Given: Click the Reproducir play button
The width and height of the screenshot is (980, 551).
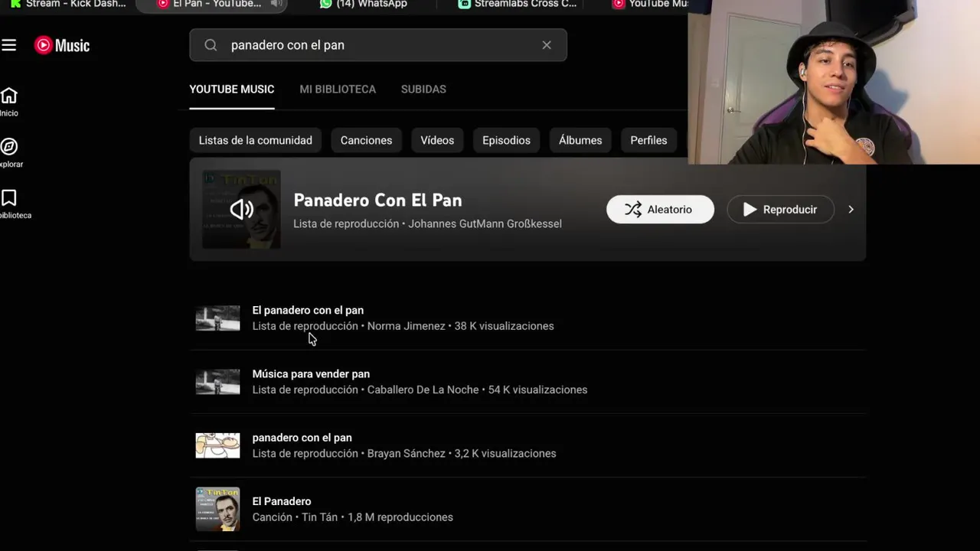Looking at the screenshot, I should point(780,210).
